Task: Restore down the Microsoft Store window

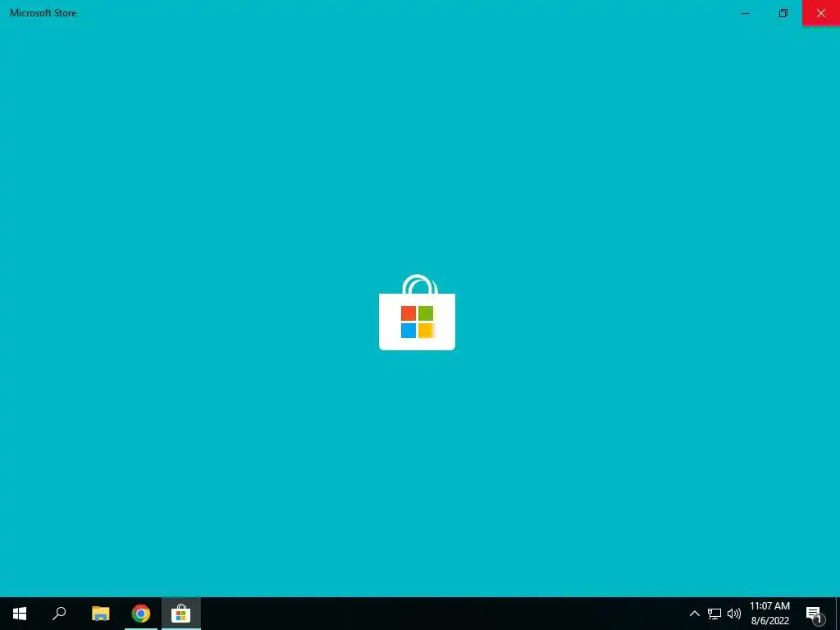Action: (x=783, y=13)
